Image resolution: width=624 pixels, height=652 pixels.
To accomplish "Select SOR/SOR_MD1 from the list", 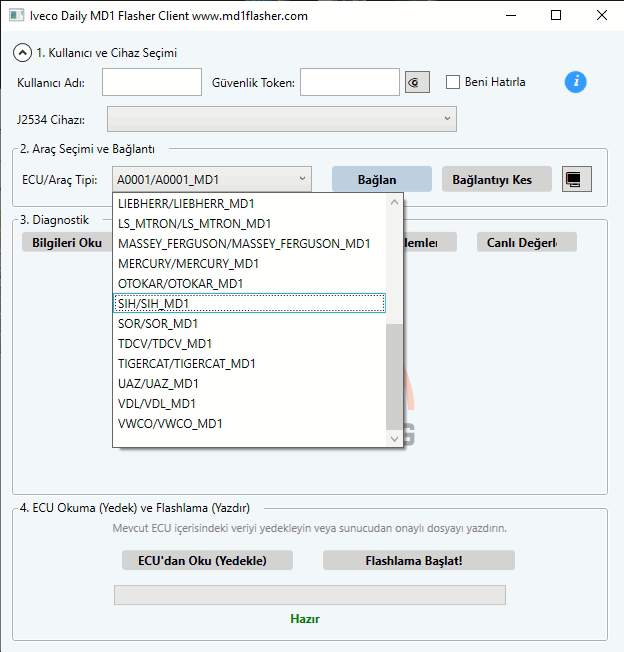I will pyautogui.click(x=249, y=324).
